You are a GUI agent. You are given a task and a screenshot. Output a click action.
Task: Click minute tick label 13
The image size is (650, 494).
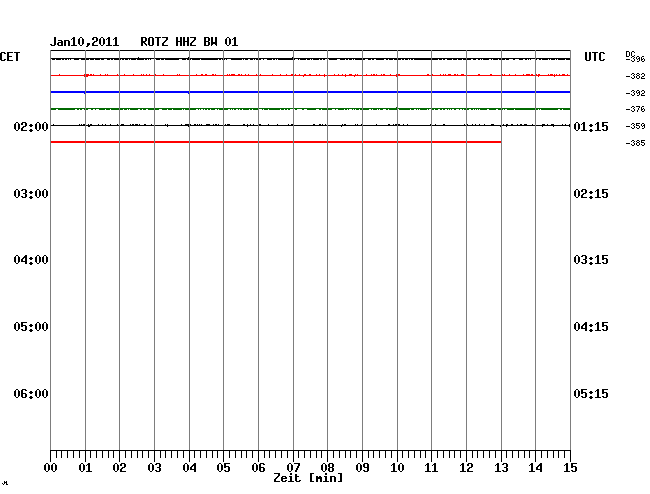pos(501,468)
